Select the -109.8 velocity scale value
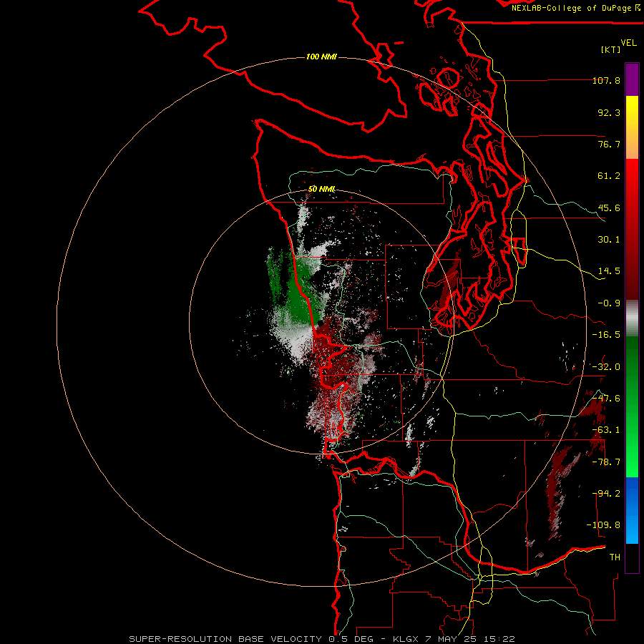644x644 pixels. [603, 525]
